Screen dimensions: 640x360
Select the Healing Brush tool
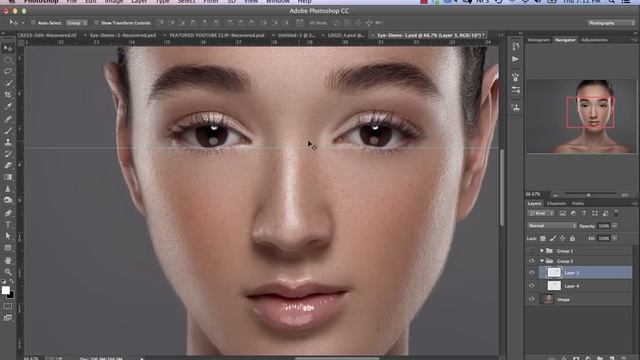coord(8,119)
